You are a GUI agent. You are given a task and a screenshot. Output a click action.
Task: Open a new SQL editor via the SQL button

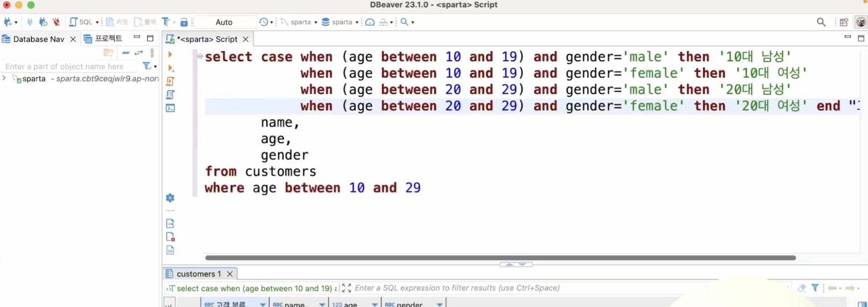[x=81, y=22]
